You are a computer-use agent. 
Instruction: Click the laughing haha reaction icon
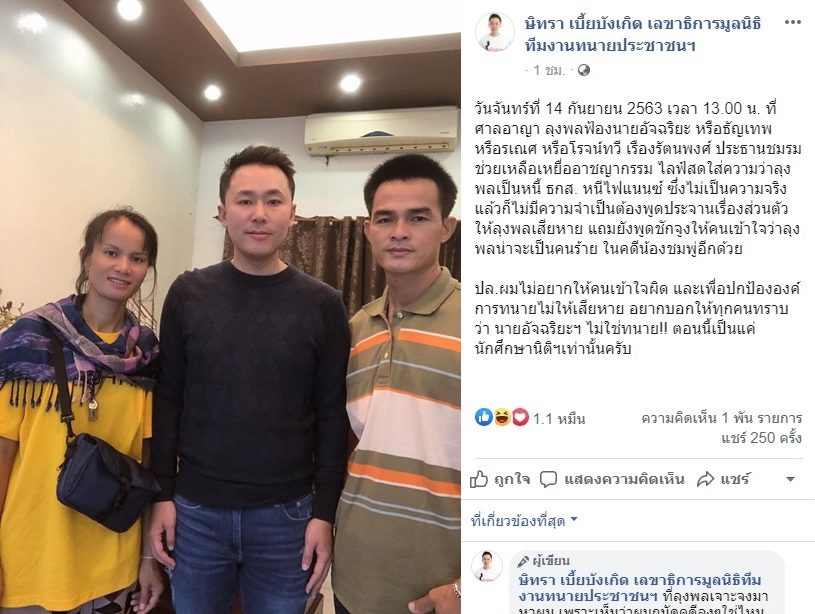coord(502,417)
